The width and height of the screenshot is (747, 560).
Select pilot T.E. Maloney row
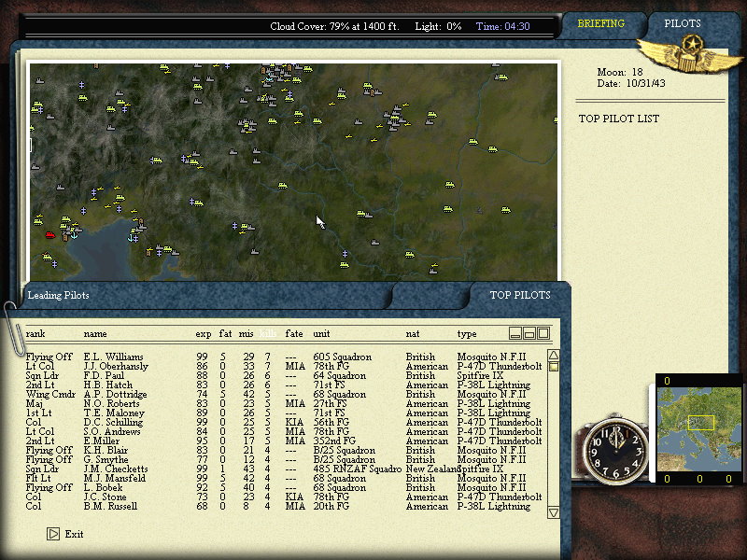pyautogui.click(x=284, y=413)
